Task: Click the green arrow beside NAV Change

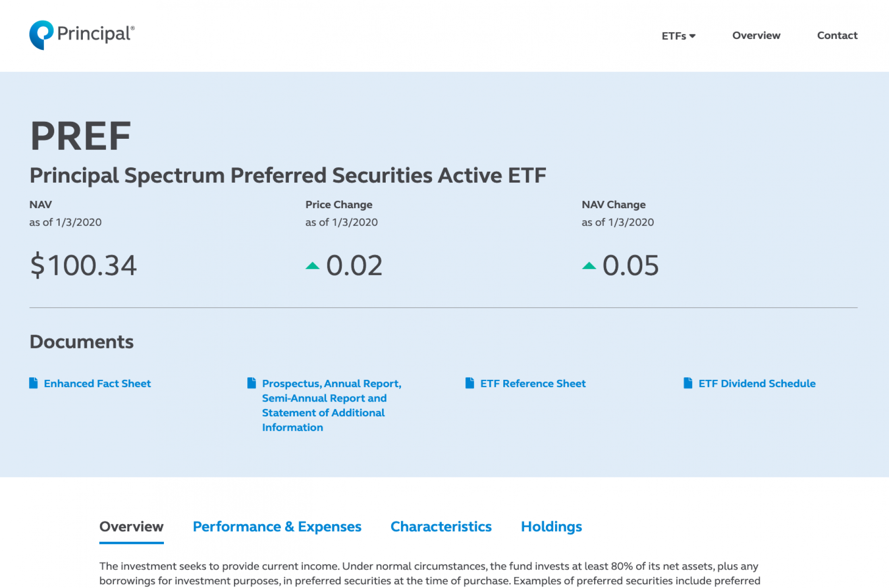Action: (x=589, y=266)
